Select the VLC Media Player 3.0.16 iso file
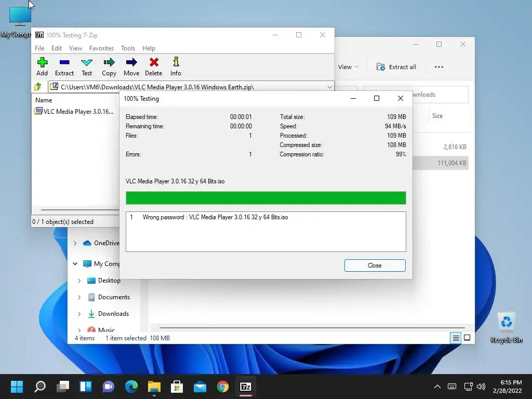532x399 pixels. coord(74,111)
